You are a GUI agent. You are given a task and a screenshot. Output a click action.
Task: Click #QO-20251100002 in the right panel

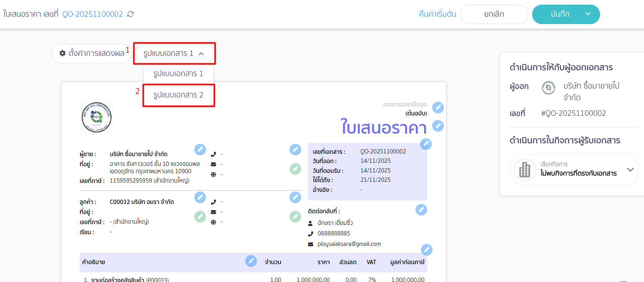pyautogui.click(x=573, y=113)
